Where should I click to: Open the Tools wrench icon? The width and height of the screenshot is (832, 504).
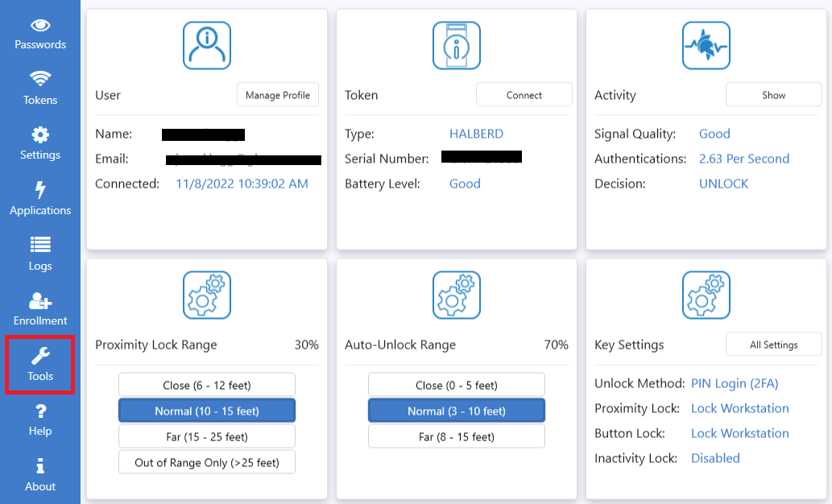[x=40, y=356]
